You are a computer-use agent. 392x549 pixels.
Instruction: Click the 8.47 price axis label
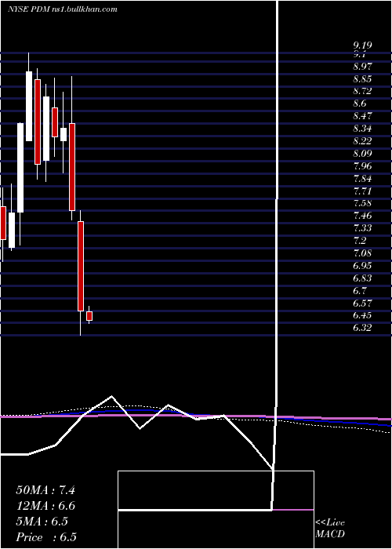point(362,116)
